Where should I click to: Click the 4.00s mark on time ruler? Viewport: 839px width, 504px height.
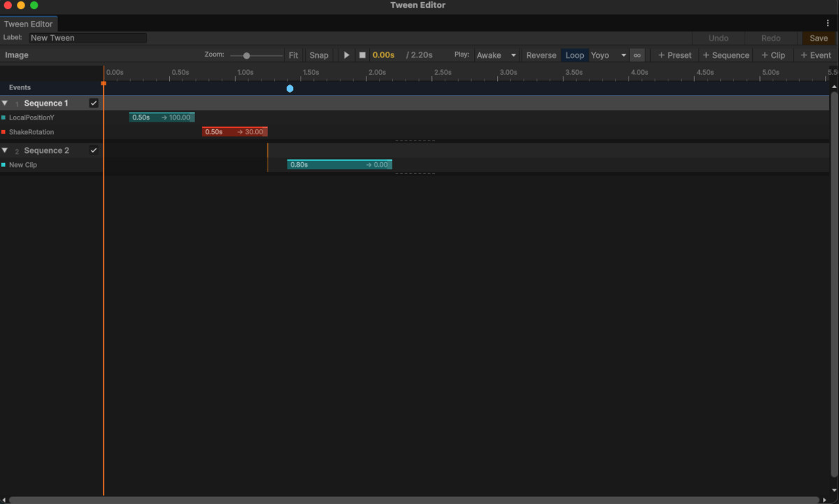point(639,73)
